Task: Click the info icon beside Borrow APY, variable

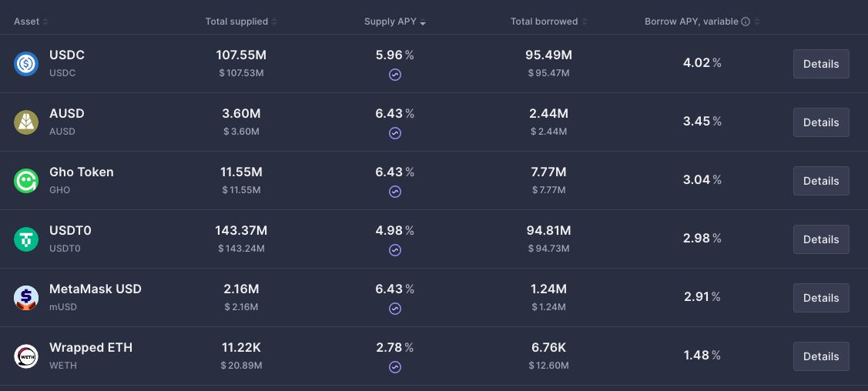Action: pos(746,22)
